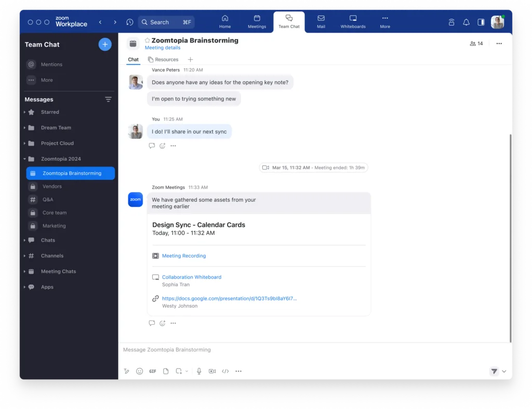Open the Mail tab
Image resolution: width=532 pixels, height=409 pixels.
click(x=321, y=22)
